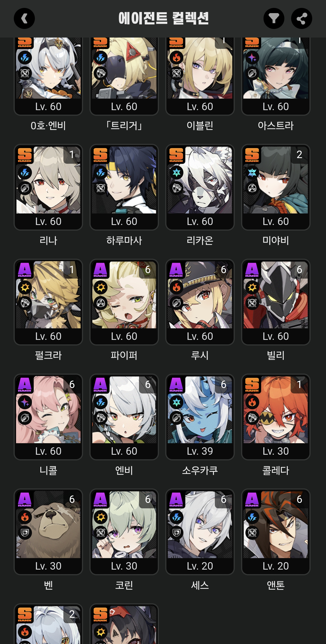Open 세스 agent card
326x644 pixels.
pyautogui.click(x=200, y=532)
